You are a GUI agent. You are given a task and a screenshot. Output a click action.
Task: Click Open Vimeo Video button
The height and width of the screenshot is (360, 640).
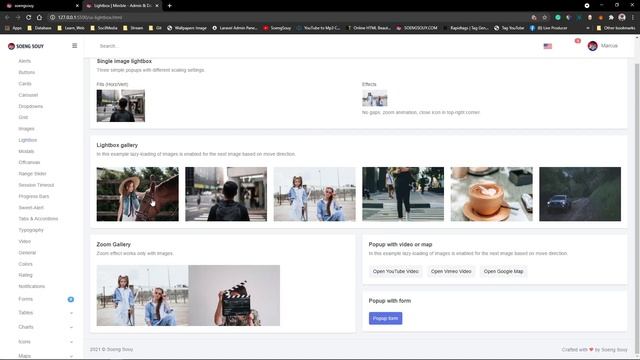click(x=451, y=271)
